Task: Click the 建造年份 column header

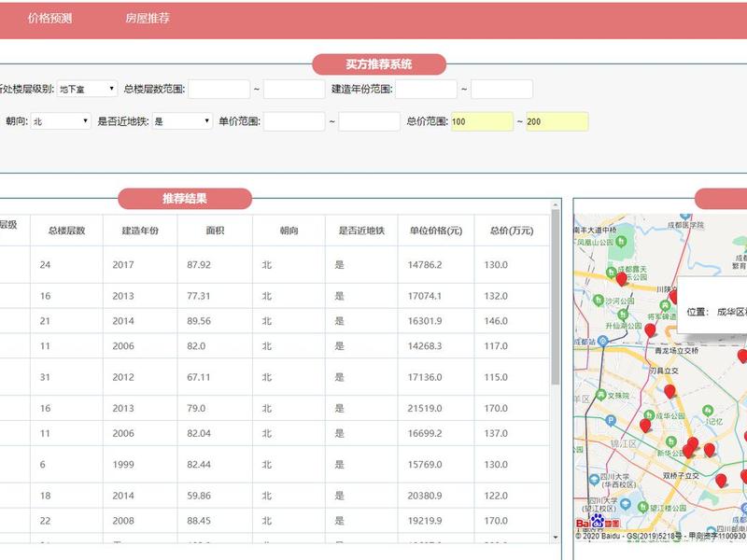Action: click(140, 231)
